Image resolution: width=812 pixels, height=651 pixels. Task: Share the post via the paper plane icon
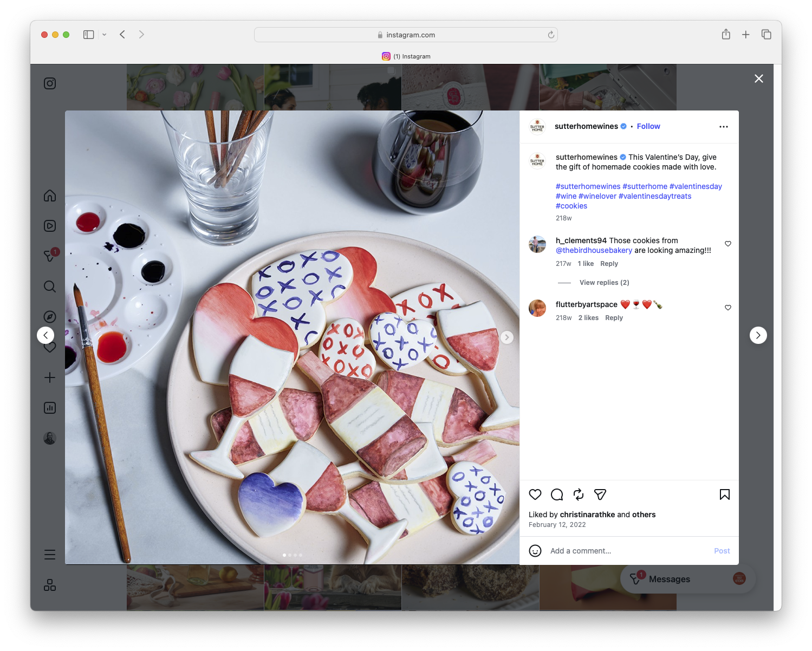tap(600, 494)
